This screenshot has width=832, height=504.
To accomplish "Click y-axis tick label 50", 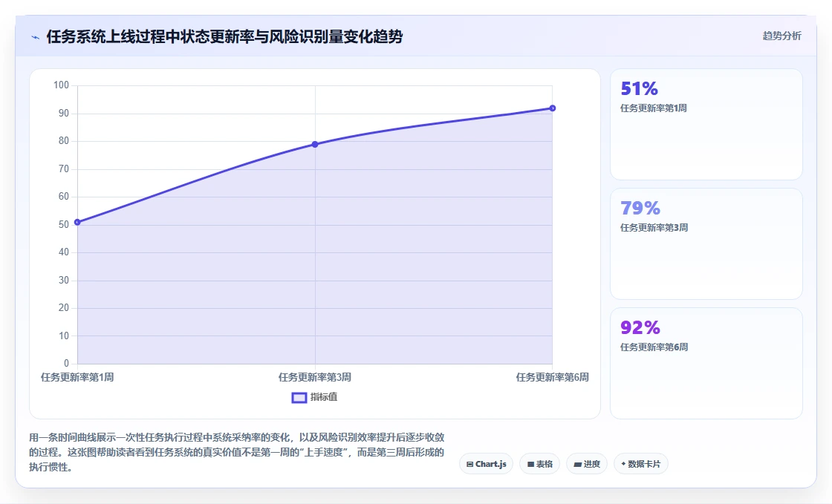I will tap(64, 225).
